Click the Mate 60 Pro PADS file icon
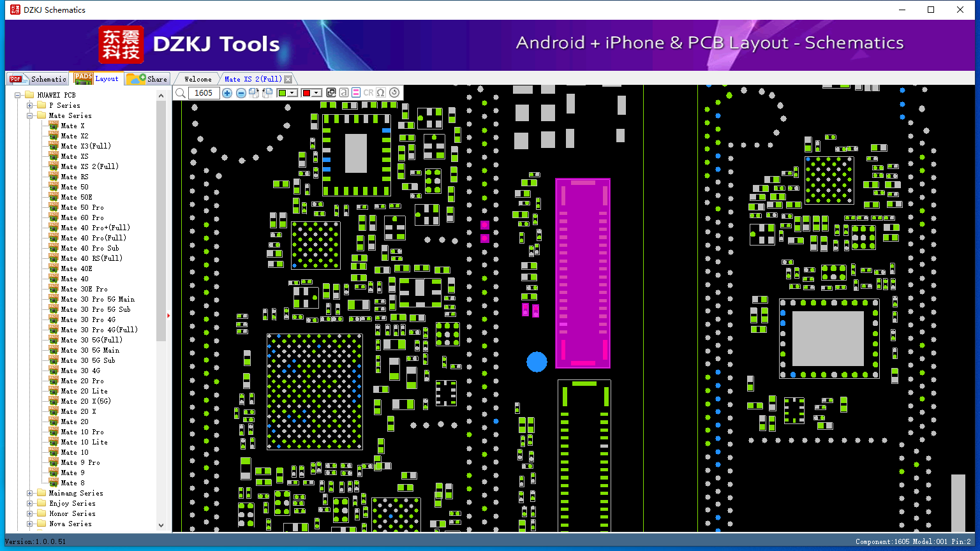The width and height of the screenshot is (980, 551). [x=54, y=217]
